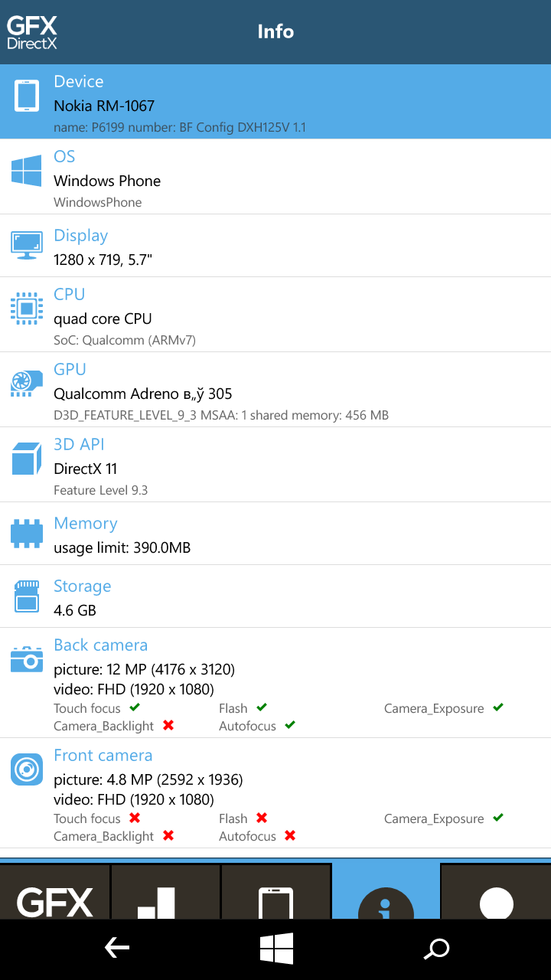Viewport: 551px width, 980px height.
Task: Click the Back camera icon
Action: 26,659
